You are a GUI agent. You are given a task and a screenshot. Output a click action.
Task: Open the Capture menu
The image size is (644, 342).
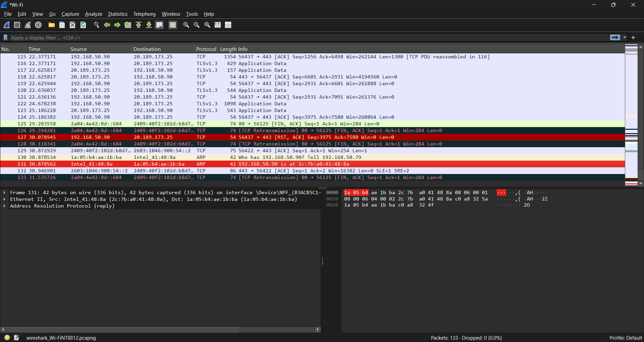(x=70, y=14)
